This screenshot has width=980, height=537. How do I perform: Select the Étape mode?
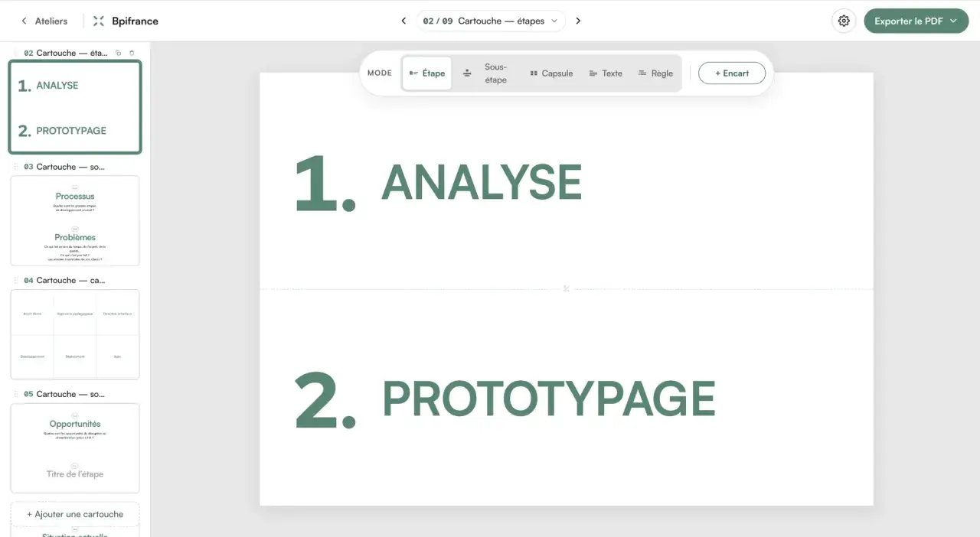coord(426,73)
